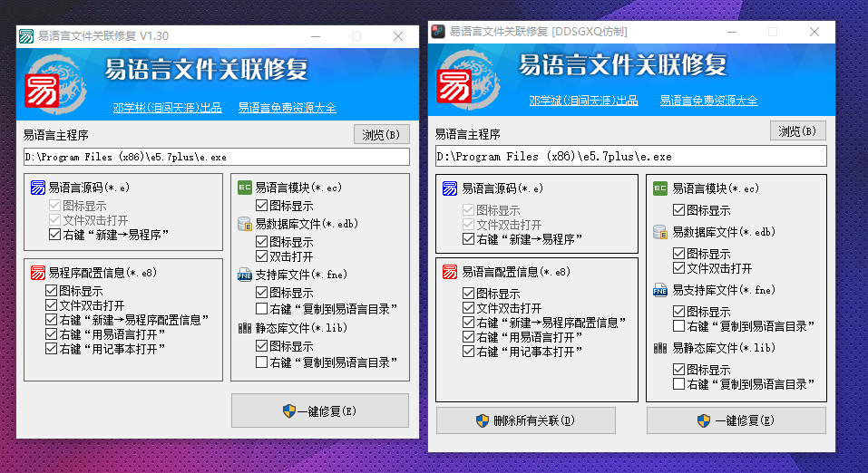Click the DDSGXQ window title bar app icon
The image size is (868, 473).
438,32
